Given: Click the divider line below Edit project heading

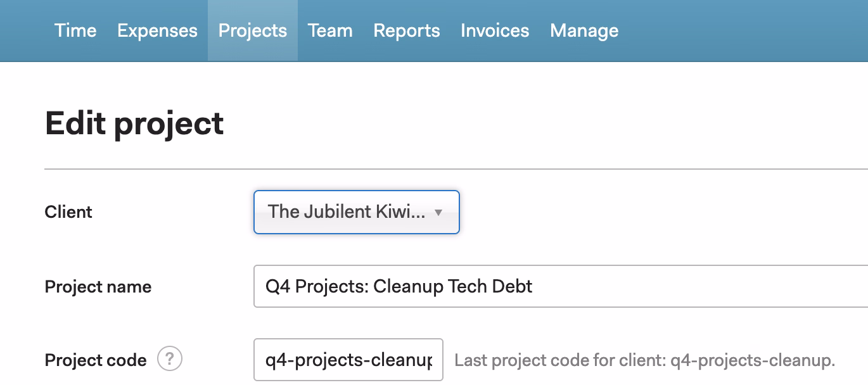Looking at the screenshot, I should (x=444, y=169).
